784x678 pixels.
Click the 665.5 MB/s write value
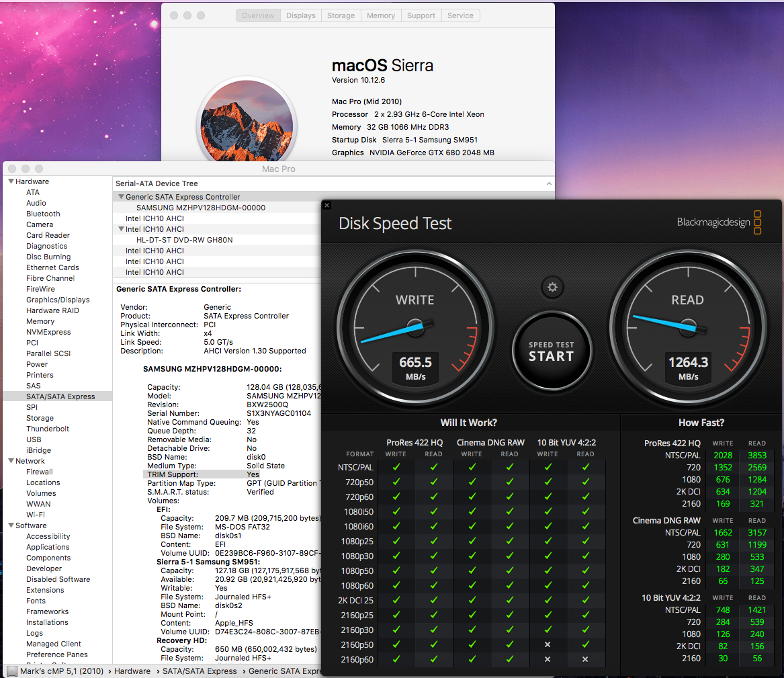(x=415, y=368)
